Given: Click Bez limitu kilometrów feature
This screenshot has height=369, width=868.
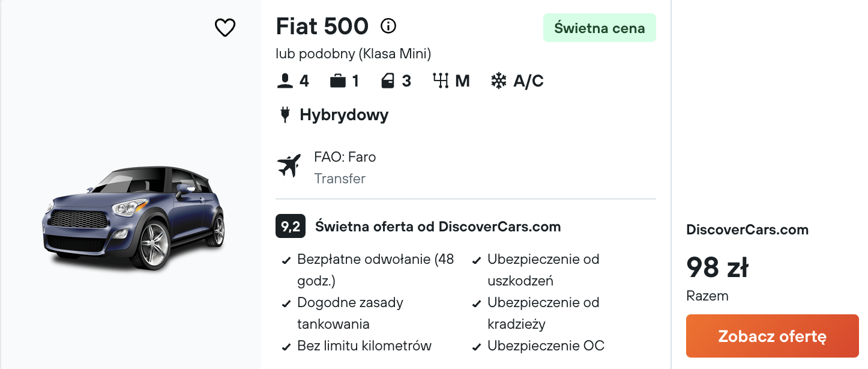Looking at the screenshot, I should pos(364,346).
